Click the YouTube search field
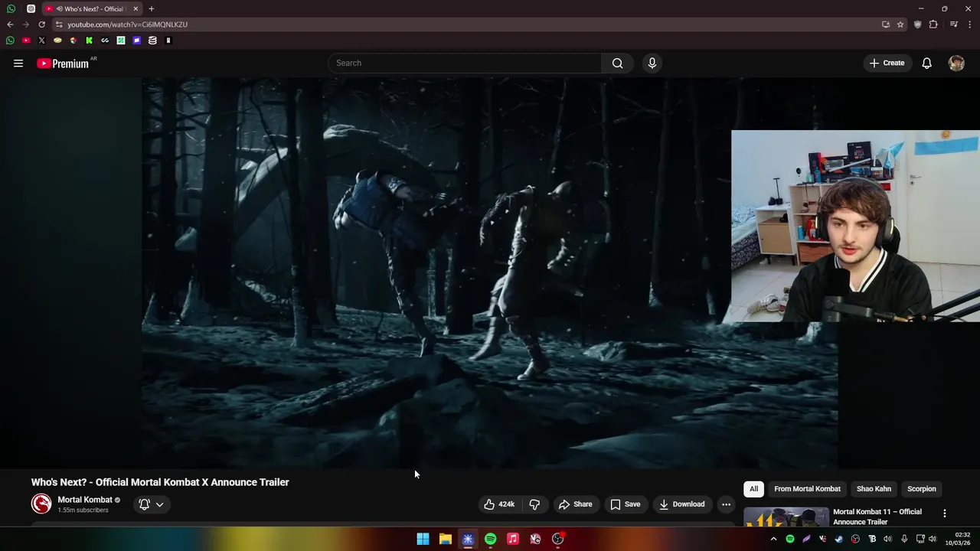Viewport: 980px width, 551px height. [x=465, y=63]
